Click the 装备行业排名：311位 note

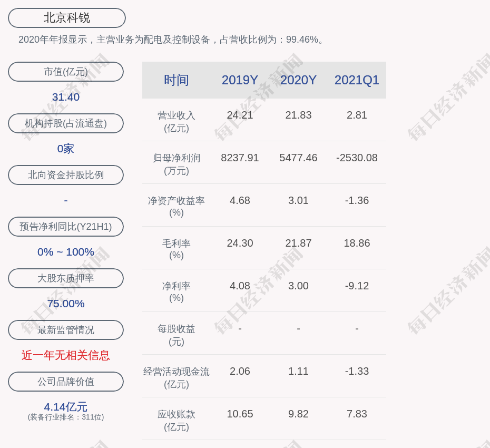[x=66, y=417]
